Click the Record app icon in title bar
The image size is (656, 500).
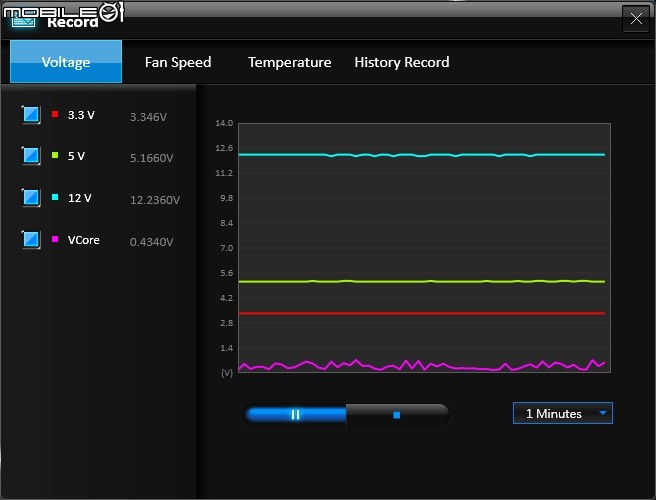coord(23,20)
